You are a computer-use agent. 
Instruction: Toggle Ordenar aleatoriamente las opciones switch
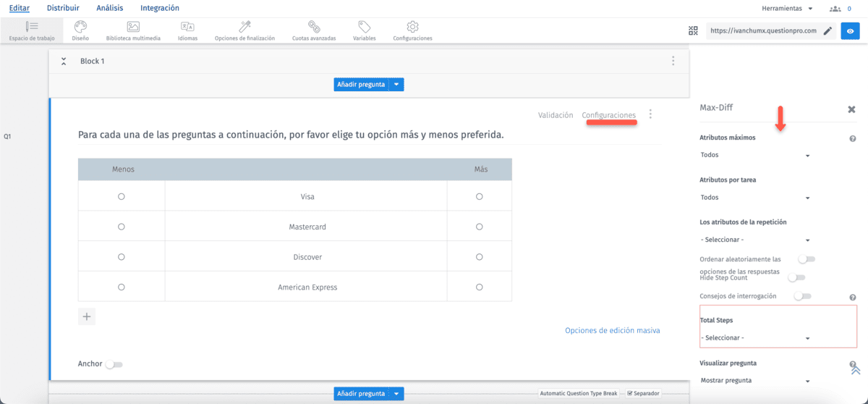(806, 259)
